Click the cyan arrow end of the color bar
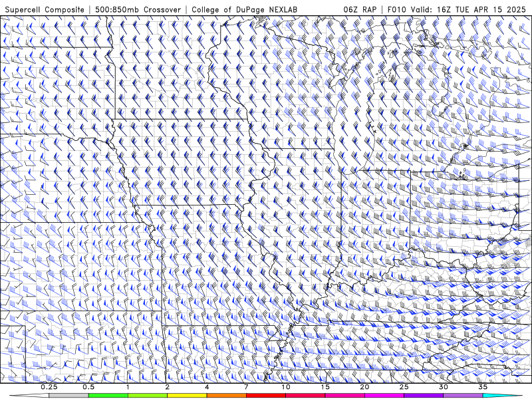The height and width of the screenshot is (399, 532). (503, 396)
